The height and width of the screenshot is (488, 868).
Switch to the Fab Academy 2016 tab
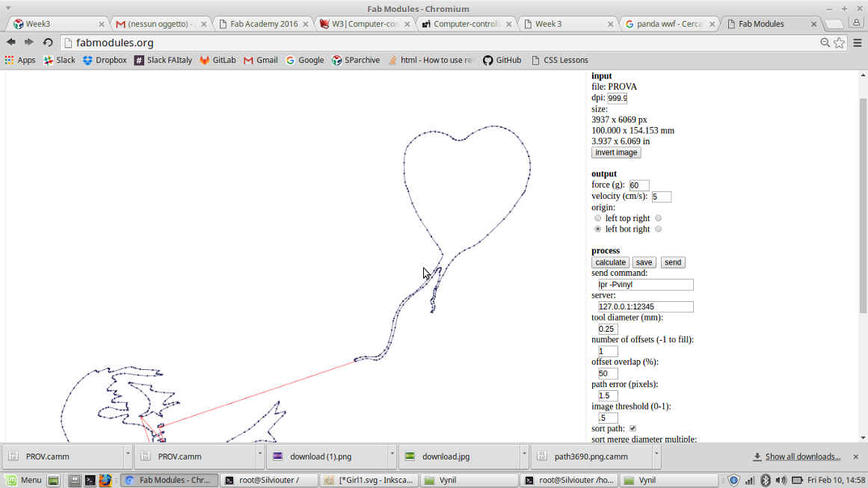[x=262, y=24]
